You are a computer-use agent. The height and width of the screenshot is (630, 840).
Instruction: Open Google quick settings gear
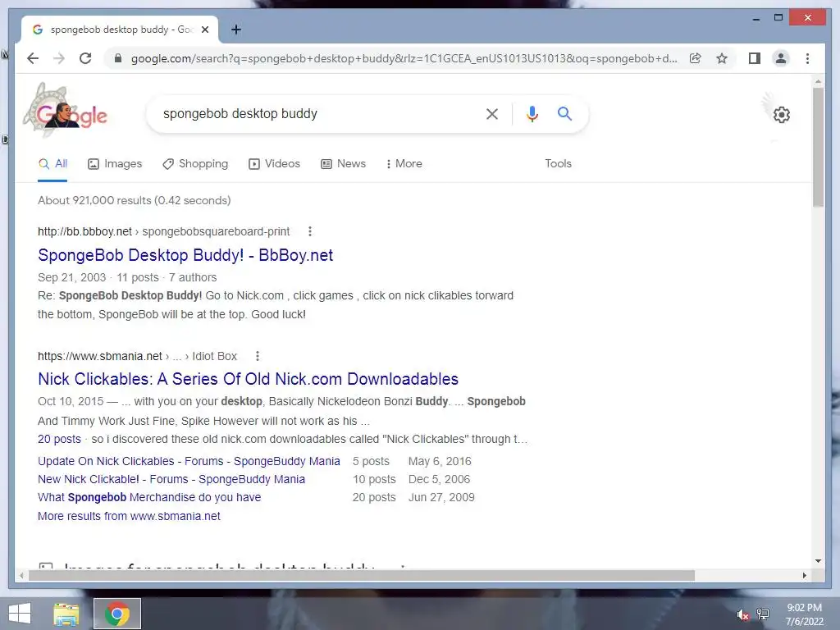click(782, 115)
